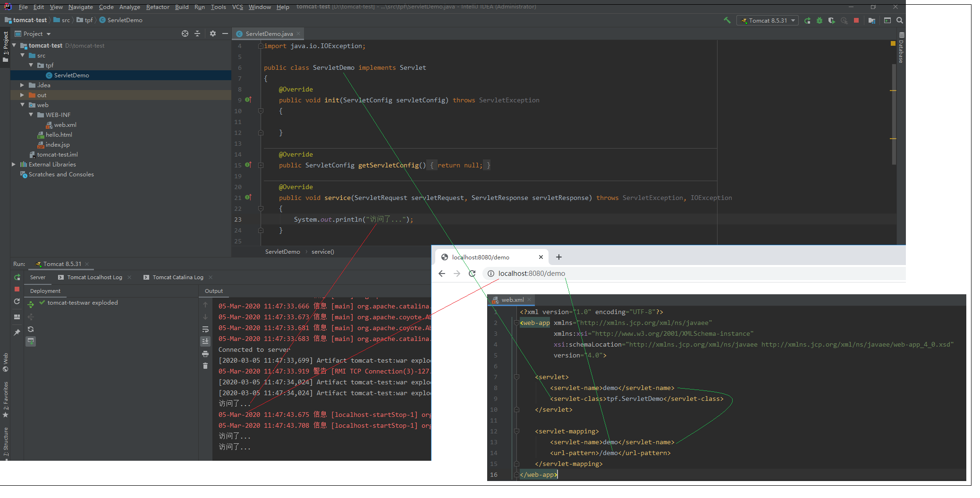Expand External Libraries node
This screenshot has height=498, width=980.
(14, 164)
